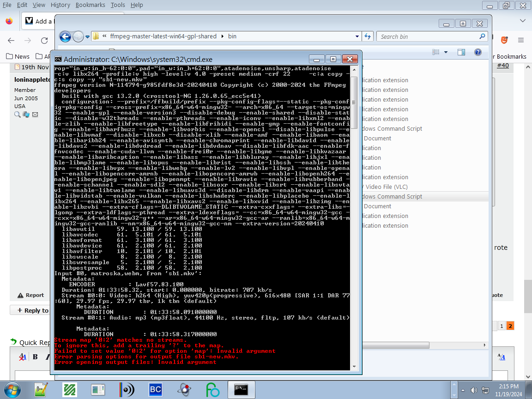Open Explorer help button

coord(478,52)
